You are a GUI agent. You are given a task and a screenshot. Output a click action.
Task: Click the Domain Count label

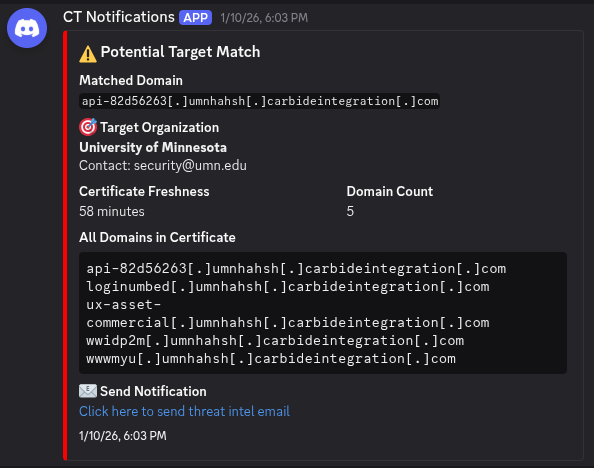[389, 191]
